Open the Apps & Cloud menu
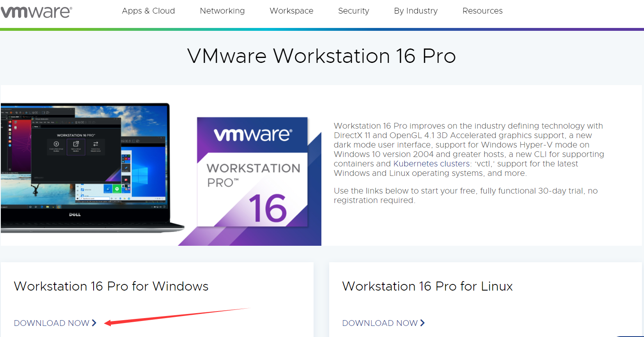Viewport: 644px width, 337px height. [148, 11]
